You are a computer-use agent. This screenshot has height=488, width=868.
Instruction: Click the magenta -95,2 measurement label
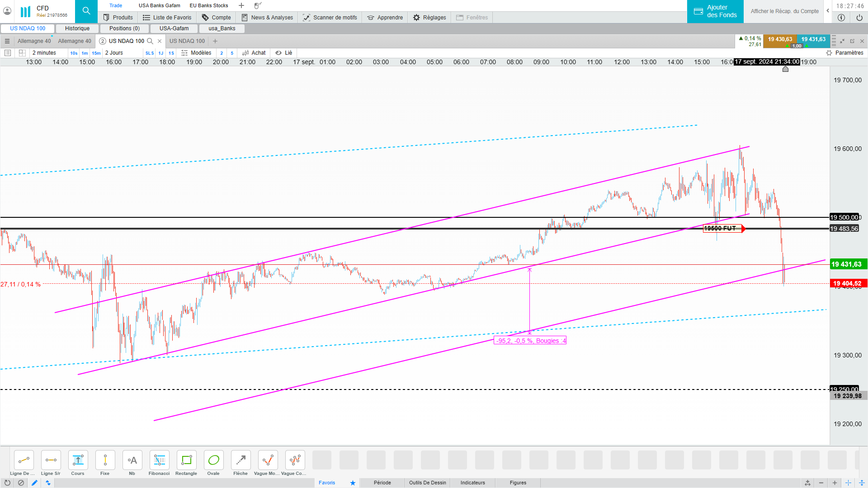tap(530, 341)
